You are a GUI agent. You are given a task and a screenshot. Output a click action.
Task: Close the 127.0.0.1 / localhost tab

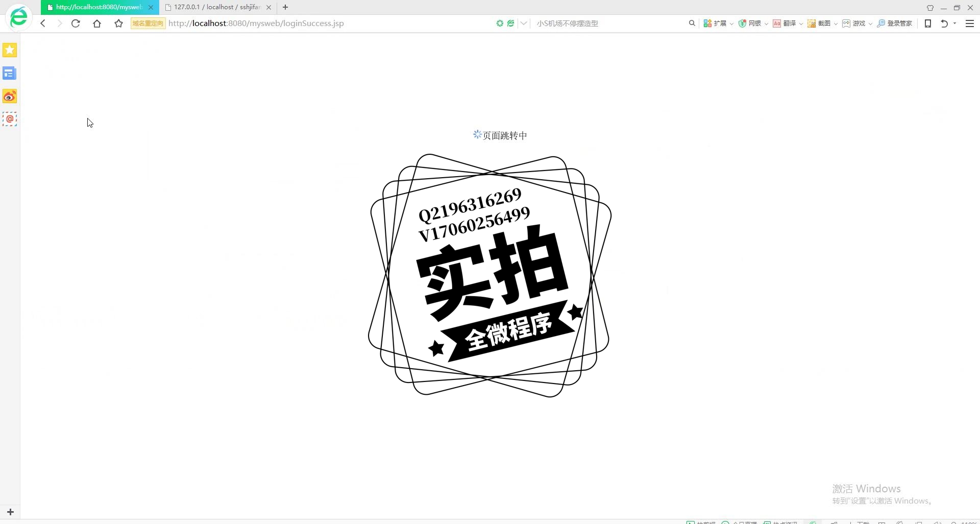pyautogui.click(x=268, y=7)
